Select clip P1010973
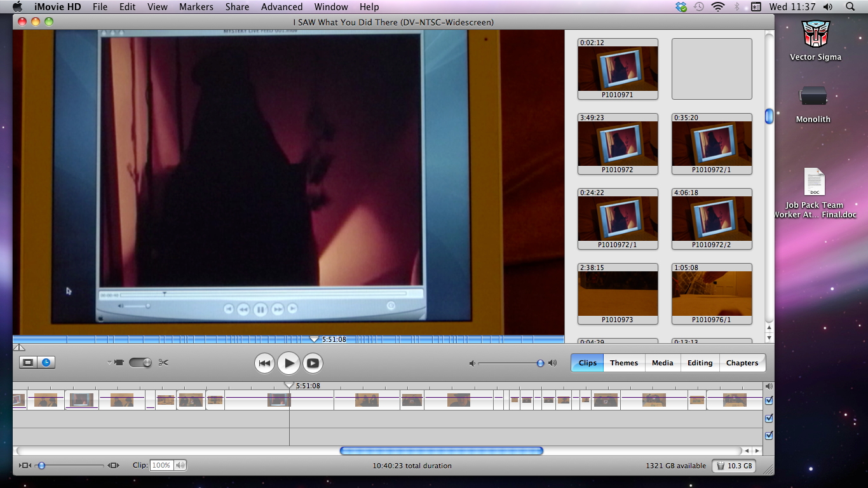The width and height of the screenshot is (868, 488). (618, 294)
